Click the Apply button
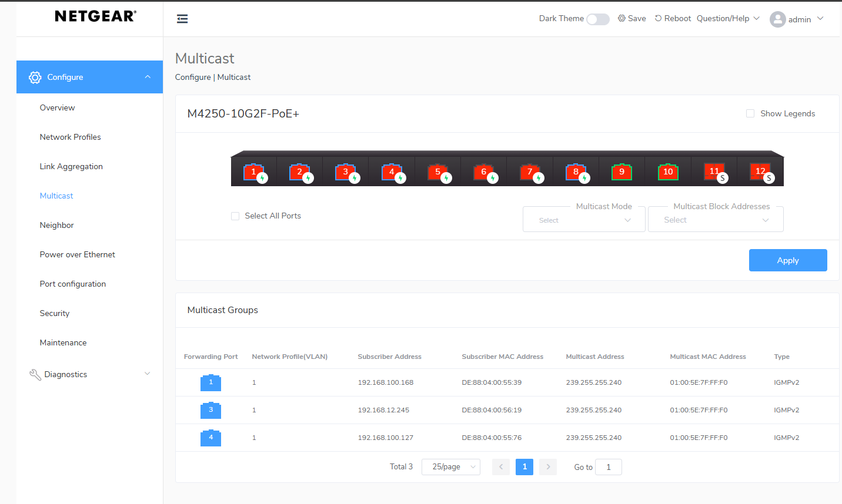Screen dimensions: 842x504 pyautogui.click(x=788, y=260)
